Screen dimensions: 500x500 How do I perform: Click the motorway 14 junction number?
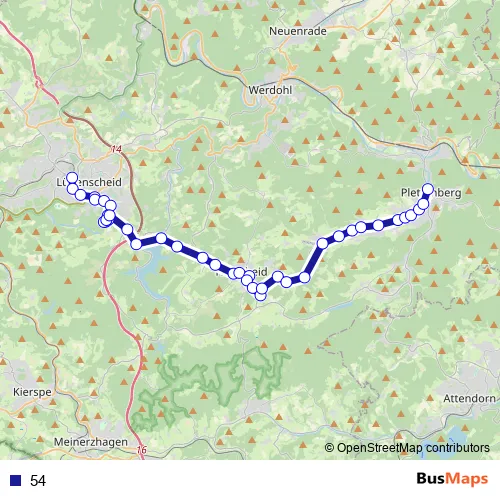click(116, 149)
